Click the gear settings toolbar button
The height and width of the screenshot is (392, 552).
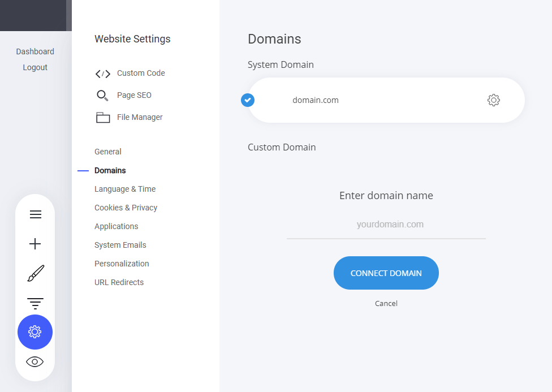point(35,332)
